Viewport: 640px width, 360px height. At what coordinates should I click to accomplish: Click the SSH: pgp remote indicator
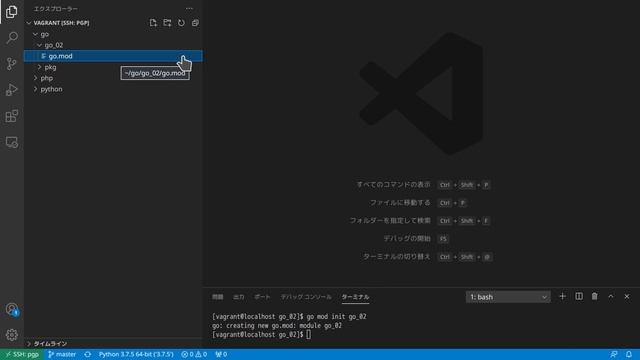[x=22, y=354]
